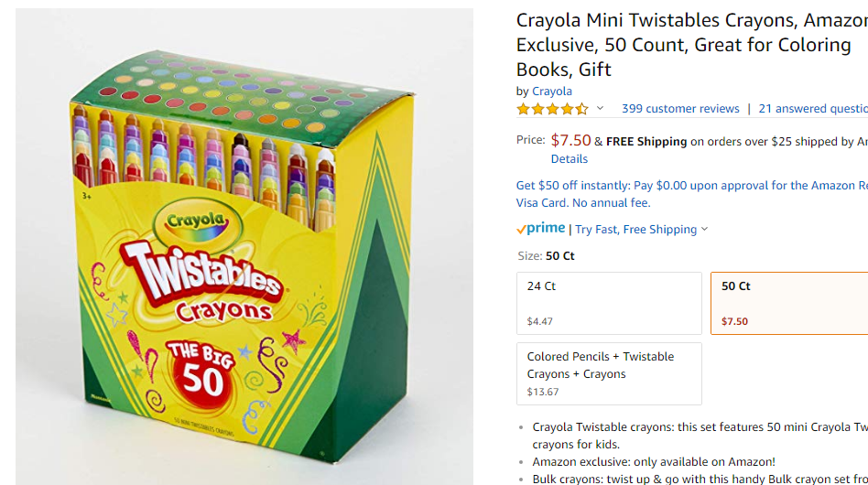Visit the Crayola brand link
Image resolution: width=868 pixels, height=485 pixels.
552,92
